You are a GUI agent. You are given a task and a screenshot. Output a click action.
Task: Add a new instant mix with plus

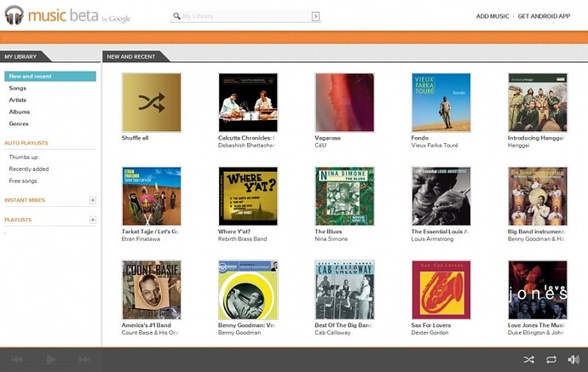93,200
